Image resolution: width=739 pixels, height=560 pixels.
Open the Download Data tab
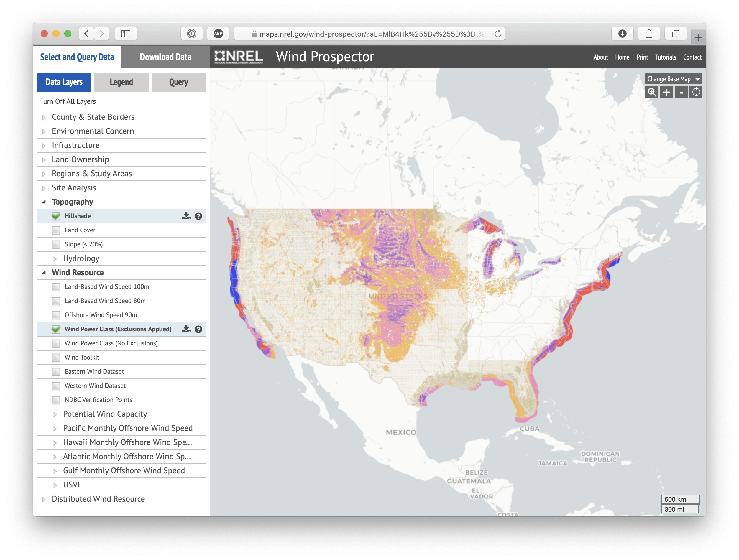tap(165, 57)
